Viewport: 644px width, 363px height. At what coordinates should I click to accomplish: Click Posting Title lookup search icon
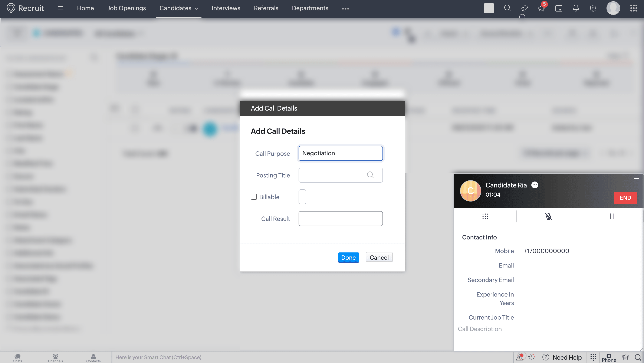pos(370,175)
